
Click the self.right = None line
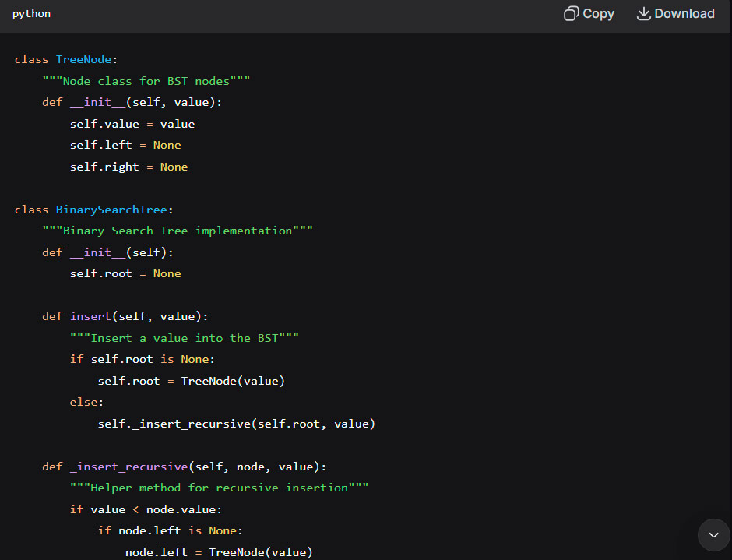click(x=128, y=167)
